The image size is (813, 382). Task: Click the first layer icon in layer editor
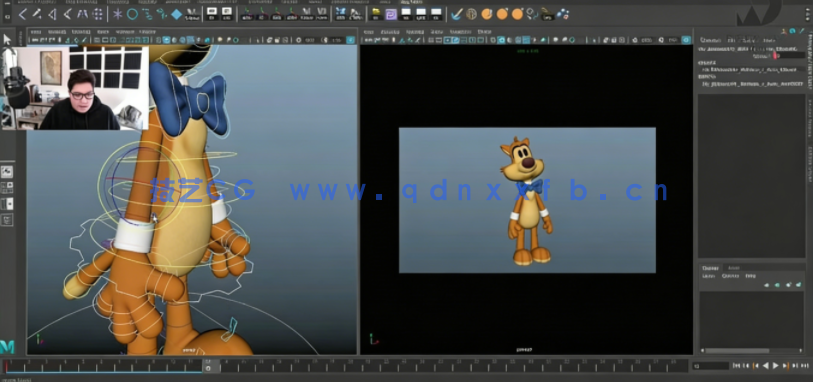(766, 285)
